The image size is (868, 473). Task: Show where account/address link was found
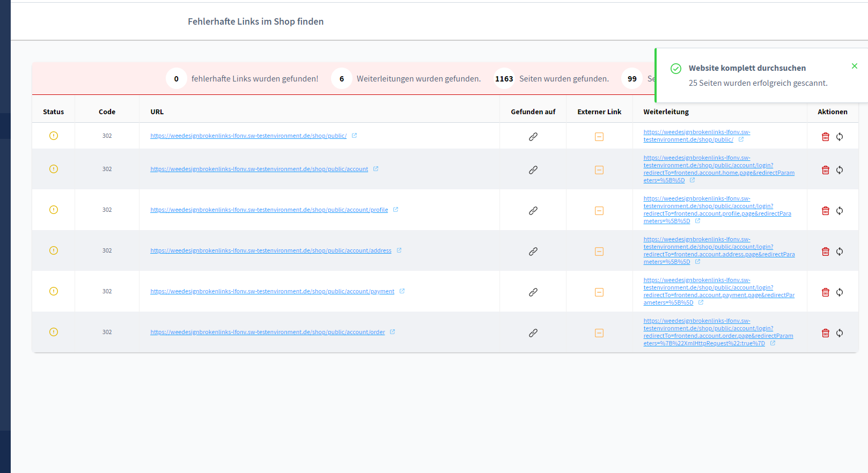(x=533, y=252)
